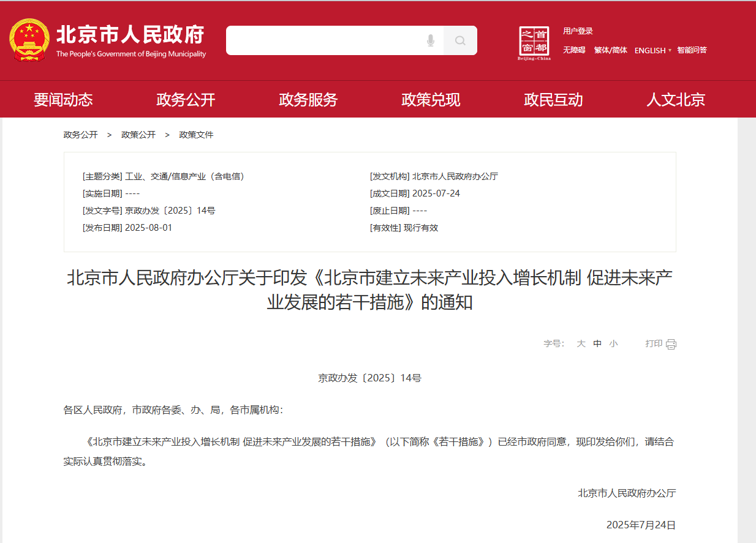
Task: Set font size to medium (中)
Action: [x=597, y=344]
